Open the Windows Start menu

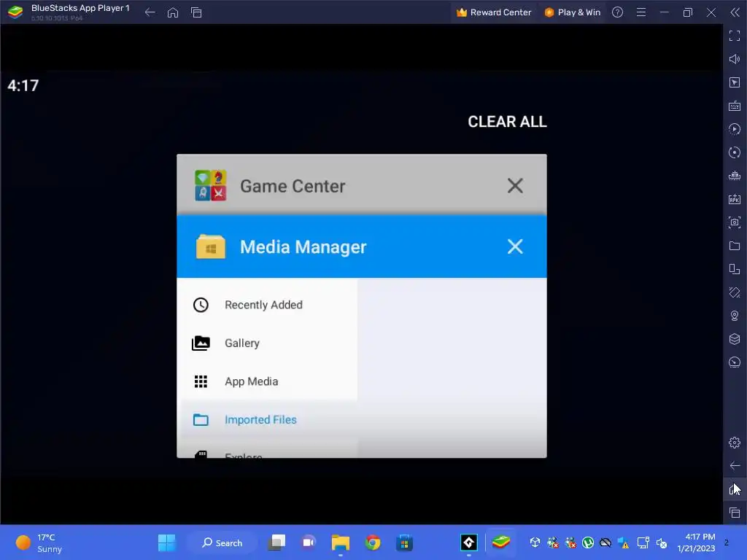coord(167,542)
